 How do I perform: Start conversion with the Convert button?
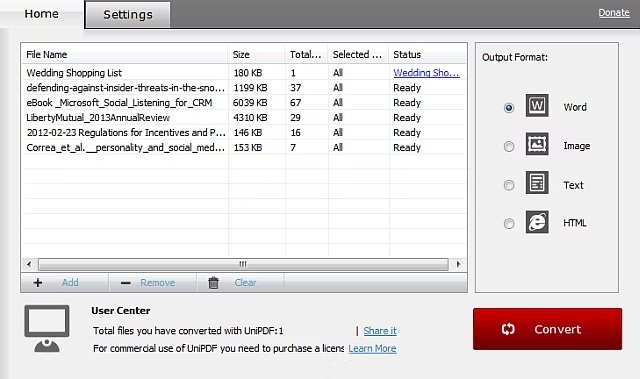pyautogui.click(x=547, y=329)
